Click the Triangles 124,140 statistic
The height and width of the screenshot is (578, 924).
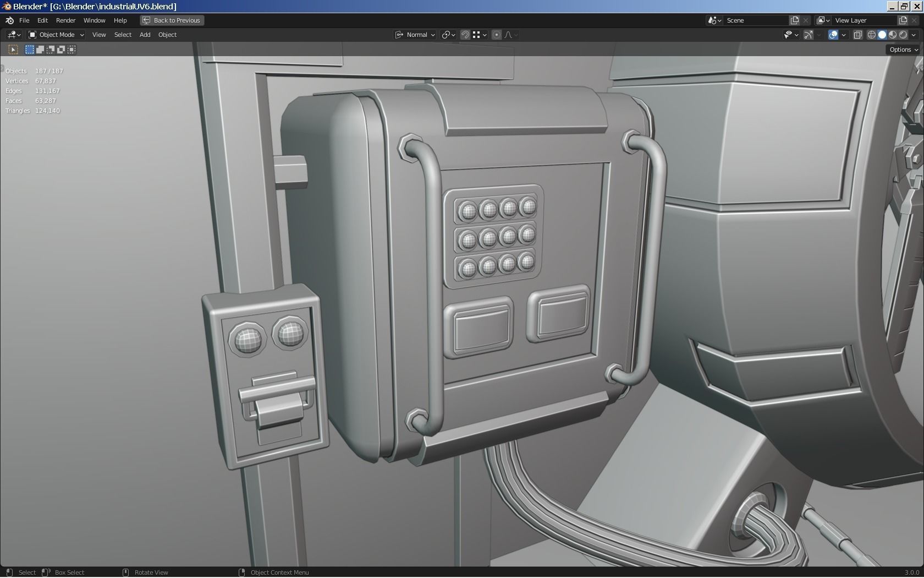(x=32, y=111)
